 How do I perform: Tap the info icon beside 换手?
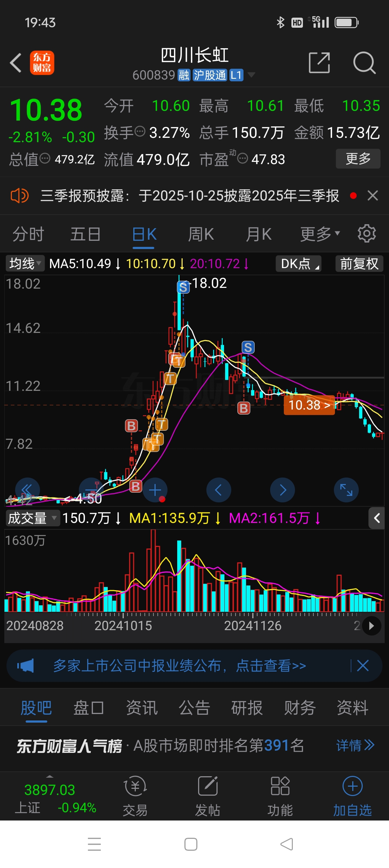(140, 131)
